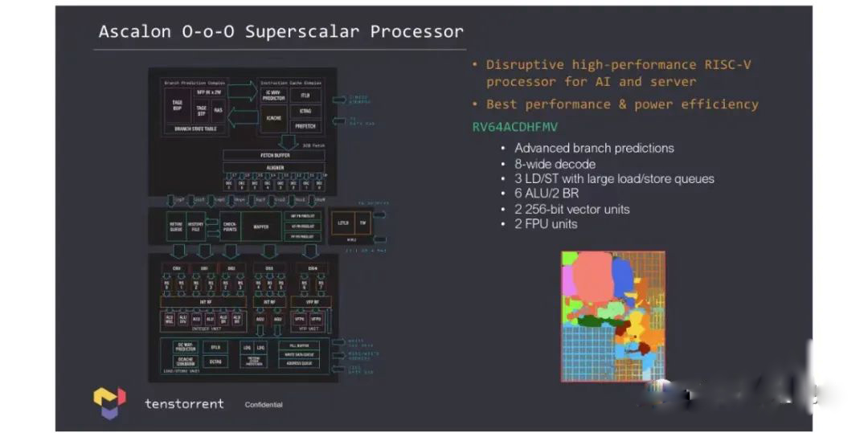Click the ICACHE block
868x433 pixels.
pyautogui.click(x=273, y=118)
